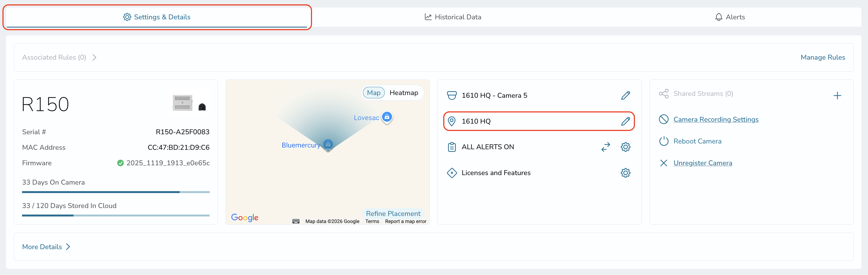The height and width of the screenshot is (275, 868).
Task: Open the Google logo link on map
Action: [x=244, y=217]
